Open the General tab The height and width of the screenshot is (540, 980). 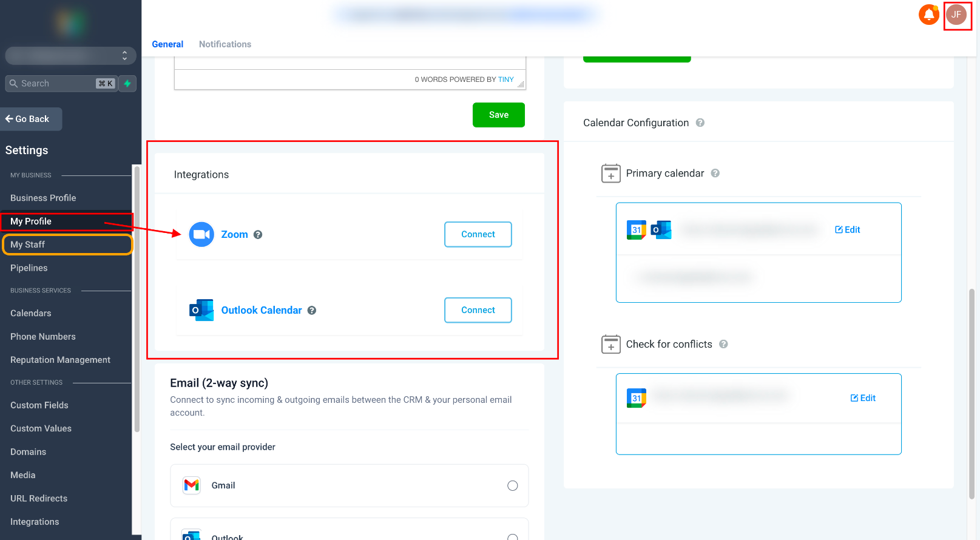tap(167, 44)
